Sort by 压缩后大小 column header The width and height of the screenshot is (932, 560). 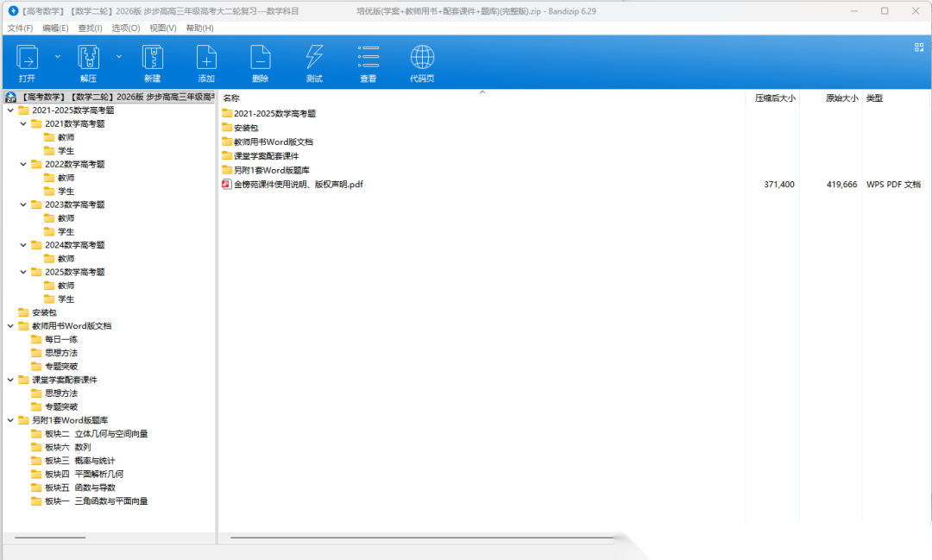click(774, 98)
